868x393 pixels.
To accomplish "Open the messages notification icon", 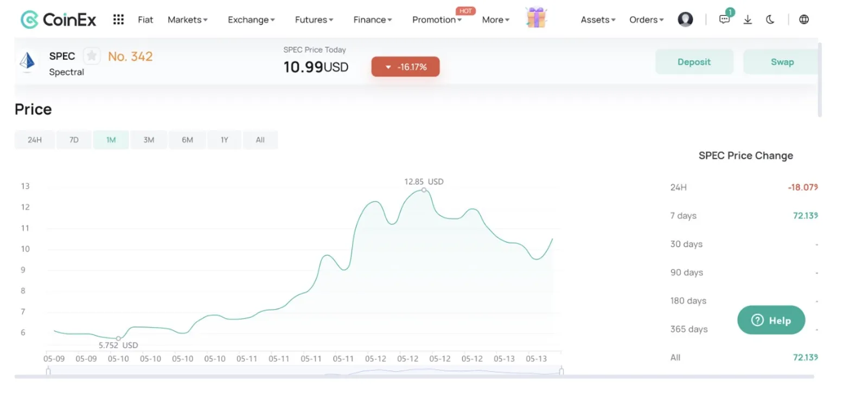I will (x=725, y=18).
